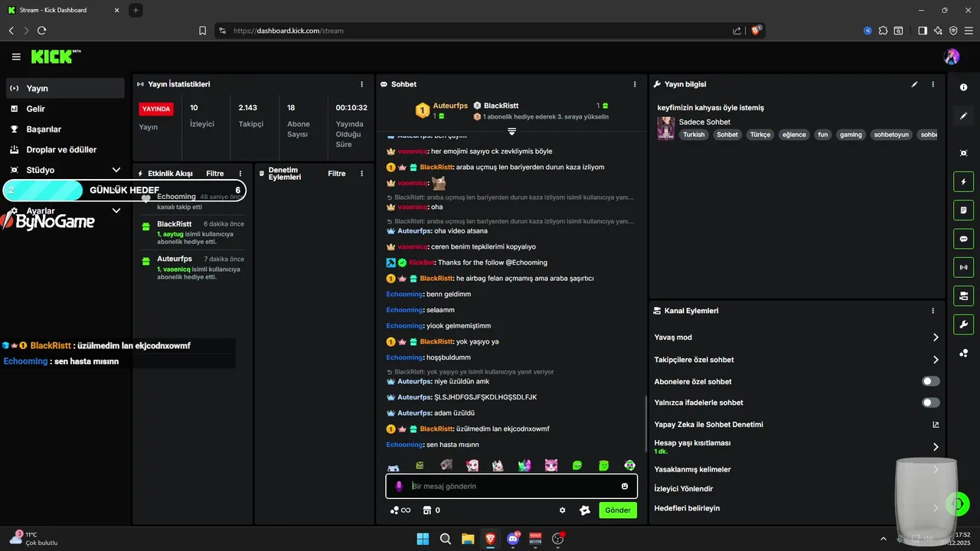The image size is (980, 551).
Task: Edit stream info with pencil icon
Action: (914, 84)
